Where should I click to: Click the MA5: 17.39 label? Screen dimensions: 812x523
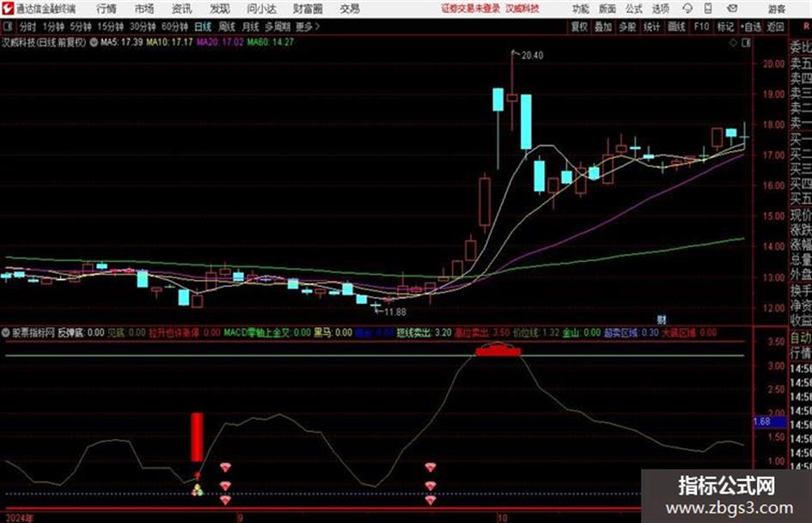(x=122, y=42)
